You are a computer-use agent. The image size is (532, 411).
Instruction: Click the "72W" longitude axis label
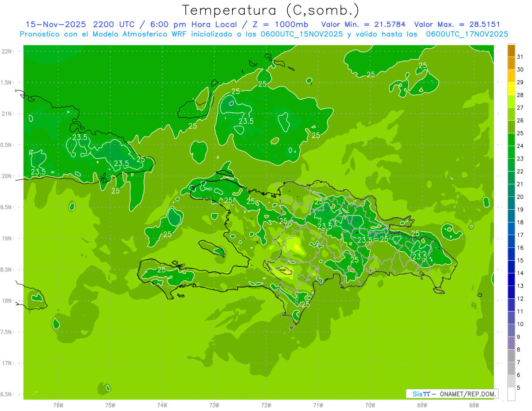tap(266, 405)
